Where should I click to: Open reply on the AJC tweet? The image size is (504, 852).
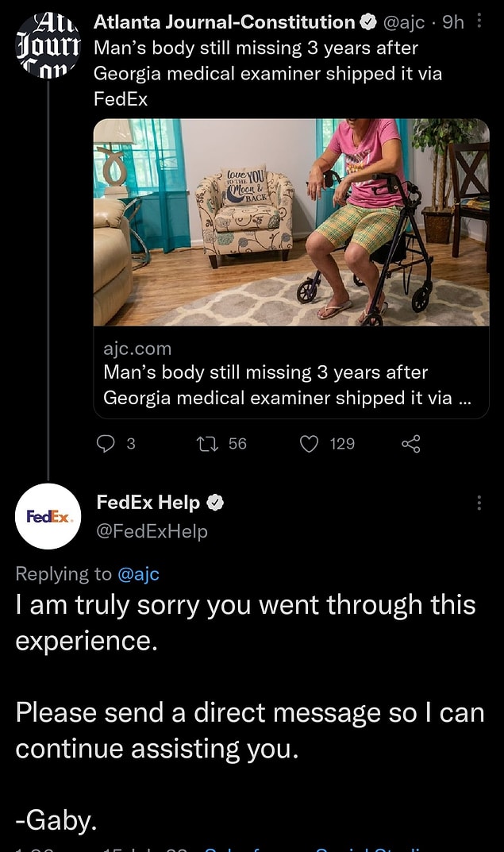(106, 444)
